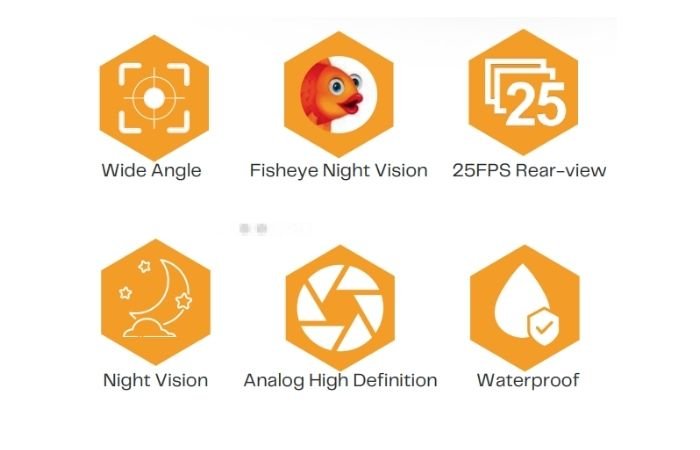The height and width of the screenshot is (450, 700).
Task: Switch to the second gray carousel dot
Action: (x=262, y=229)
